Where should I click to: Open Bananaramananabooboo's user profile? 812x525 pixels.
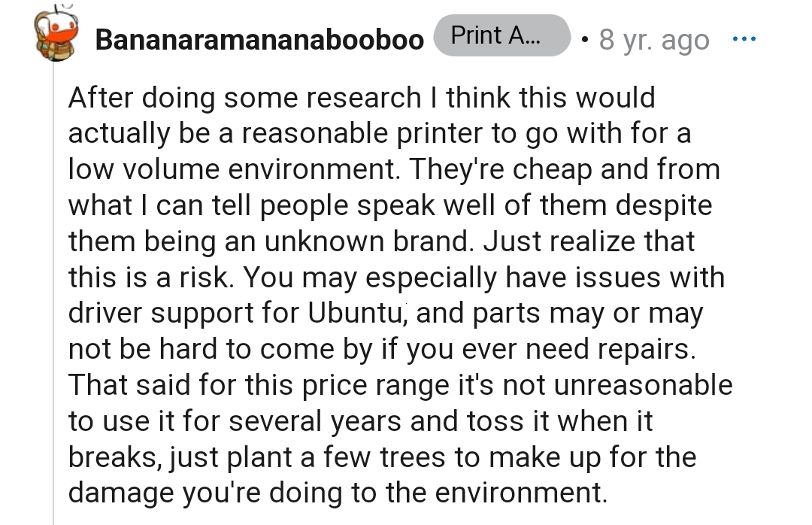coord(259,40)
